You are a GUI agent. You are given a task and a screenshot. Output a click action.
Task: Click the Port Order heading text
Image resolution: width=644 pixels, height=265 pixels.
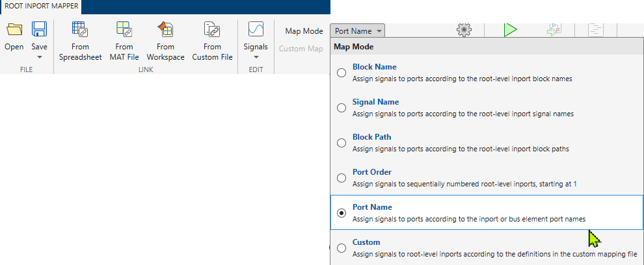372,172
